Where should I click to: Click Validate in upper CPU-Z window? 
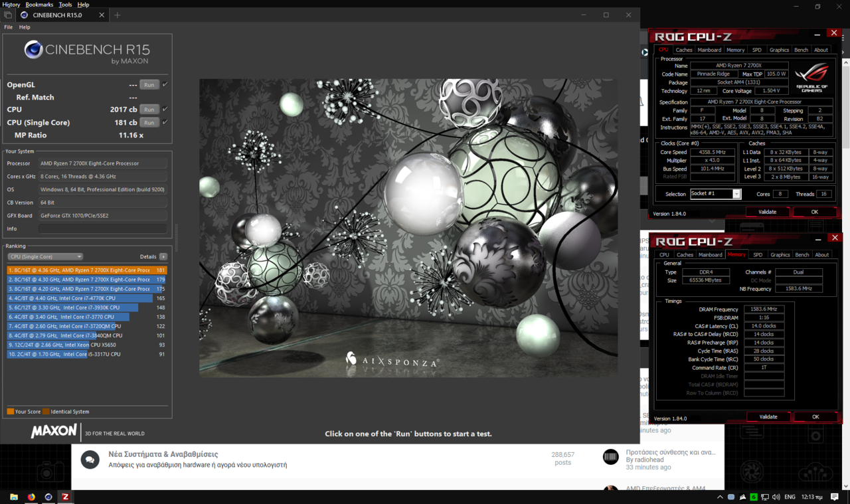click(767, 212)
